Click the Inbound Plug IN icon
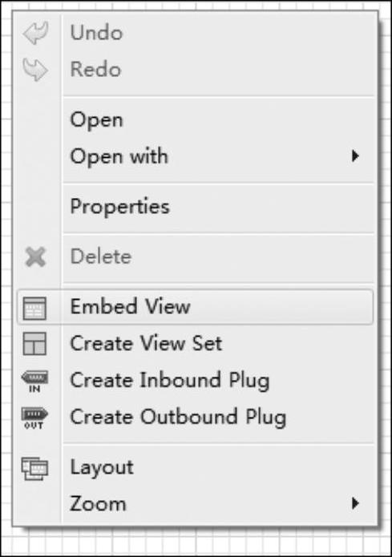 point(34,381)
